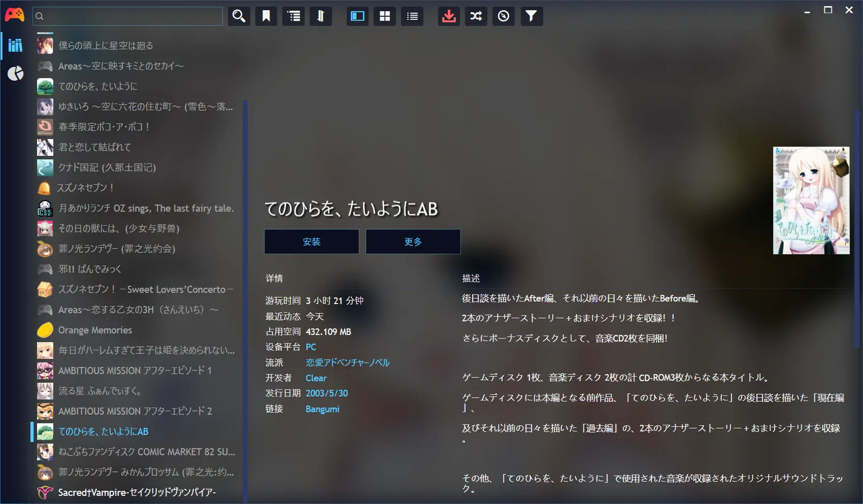Open the Playnite main menu logo
Screen dimensions: 863x504
(x=14, y=15)
